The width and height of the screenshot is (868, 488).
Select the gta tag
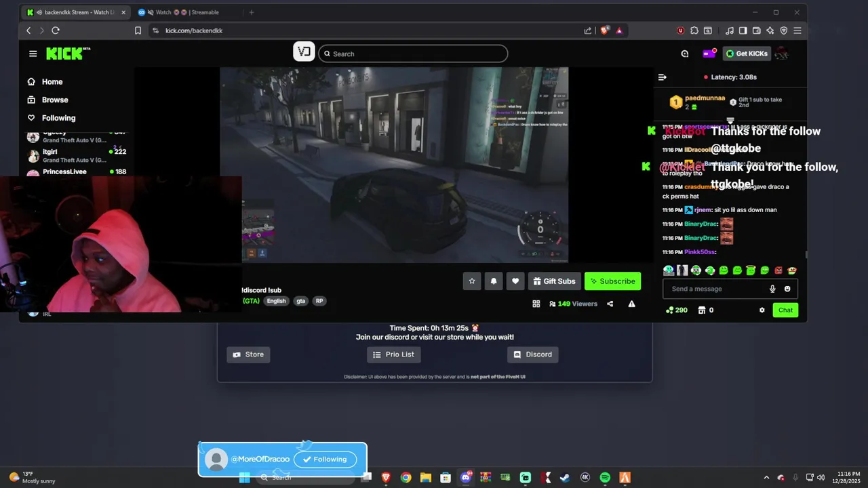[300, 301]
